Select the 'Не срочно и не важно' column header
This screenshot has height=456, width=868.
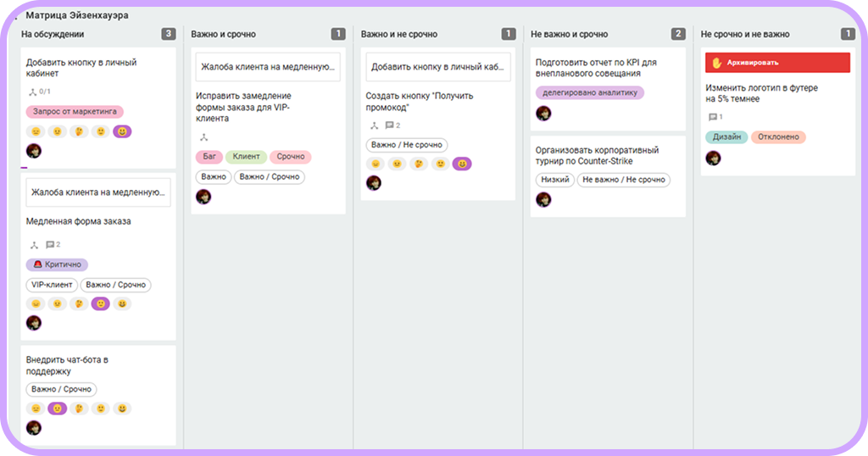745,35
